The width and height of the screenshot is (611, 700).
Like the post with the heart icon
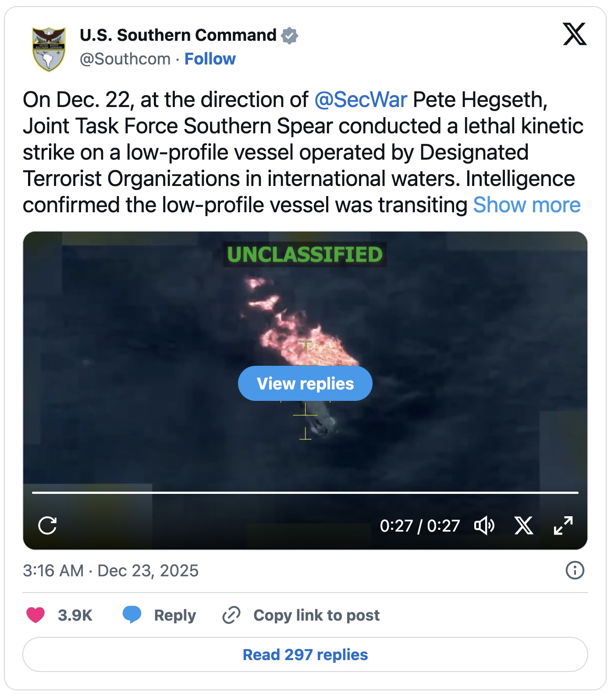[36, 615]
